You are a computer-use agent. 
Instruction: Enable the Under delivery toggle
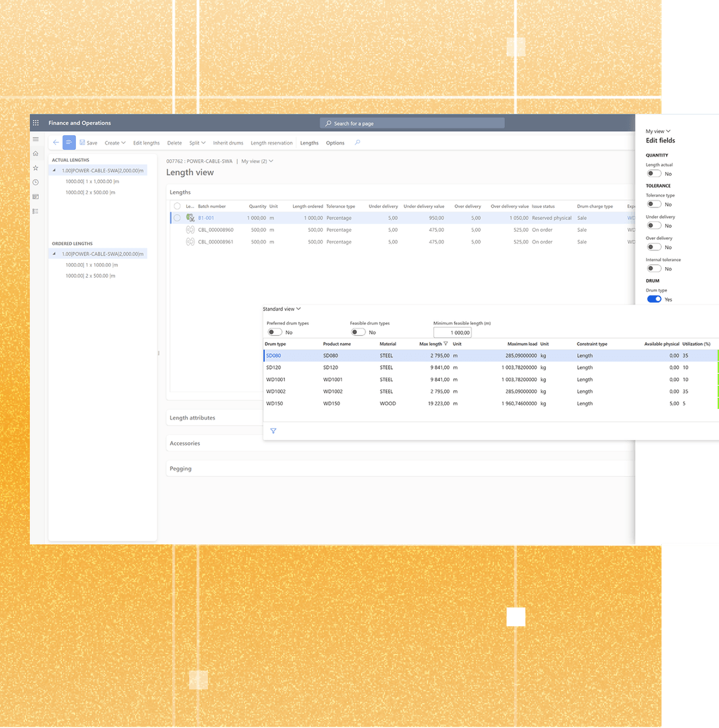[x=654, y=225]
